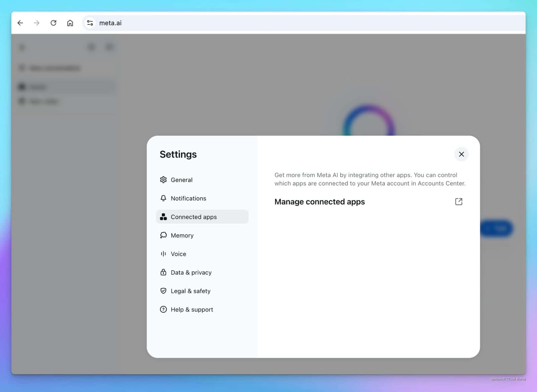Viewport: 537px width, 392px height.
Task: Click the shield icon for Legal & safety
Action: point(163,291)
